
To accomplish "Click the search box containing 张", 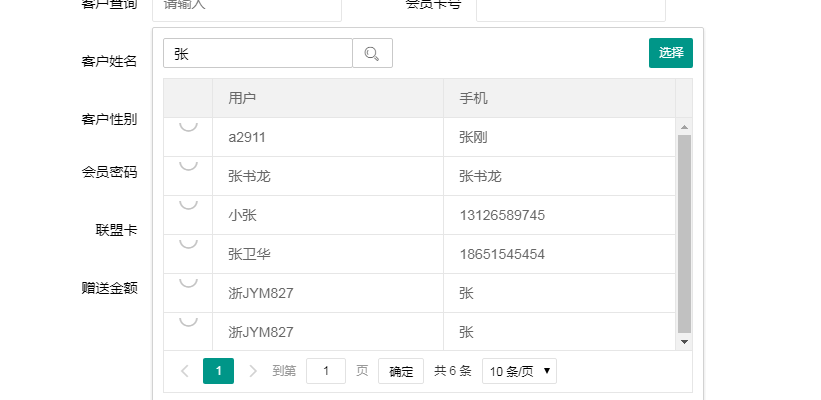I will (x=258, y=54).
